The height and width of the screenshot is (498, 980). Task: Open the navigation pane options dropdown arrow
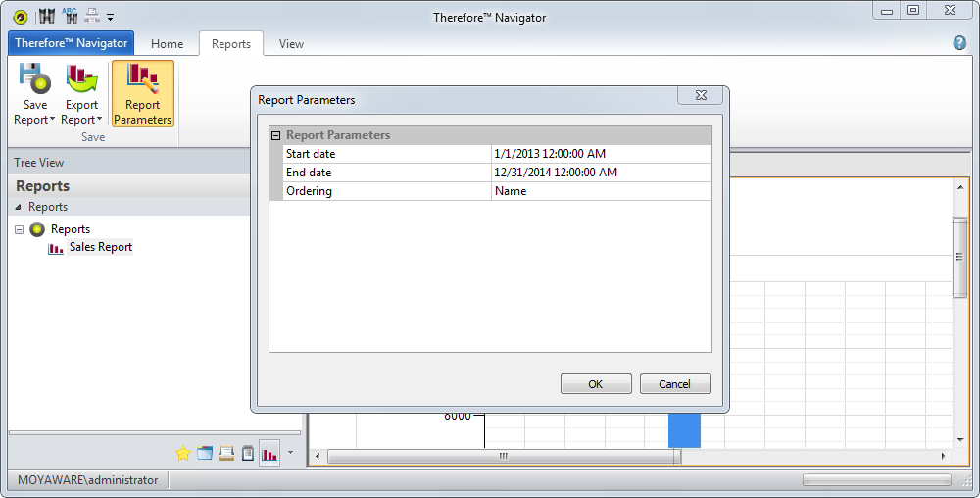[x=291, y=453]
